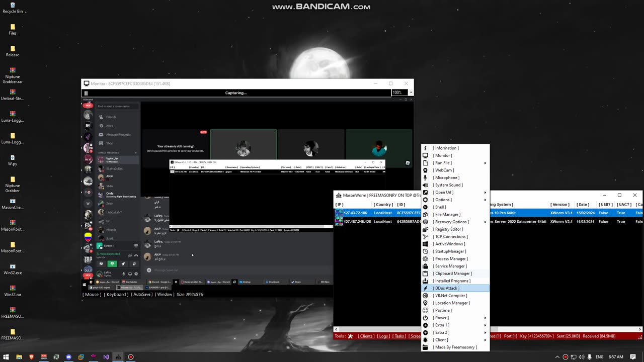Sort by the [ Country ] column header
Viewport: 644px width, 362px height.
coord(383,205)
